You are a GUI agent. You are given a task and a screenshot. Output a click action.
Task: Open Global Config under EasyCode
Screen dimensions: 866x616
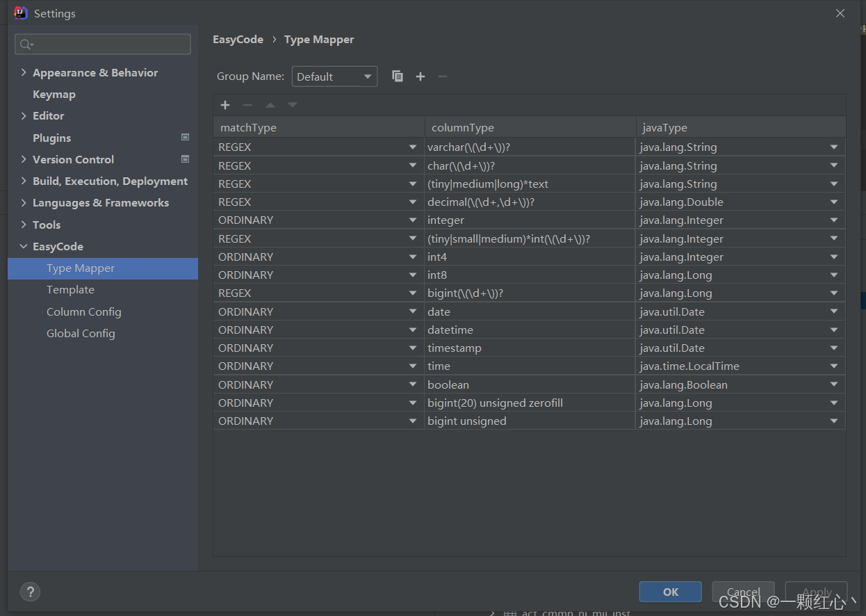(x=81, y=333)
